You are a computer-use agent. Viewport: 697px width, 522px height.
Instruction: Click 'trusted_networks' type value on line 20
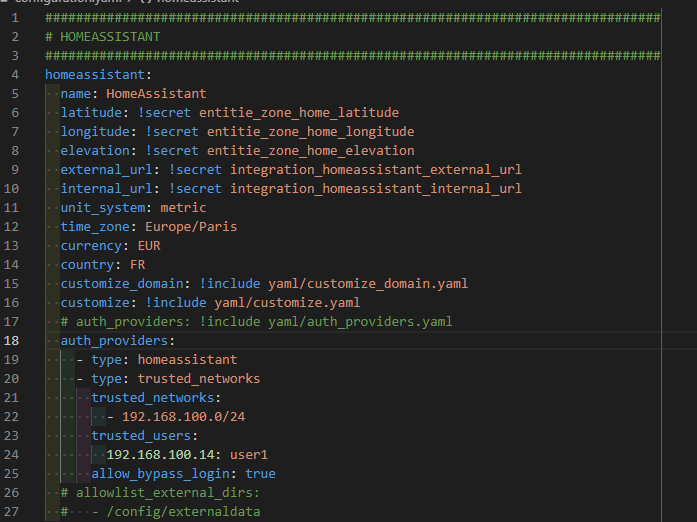coord(199,379)
